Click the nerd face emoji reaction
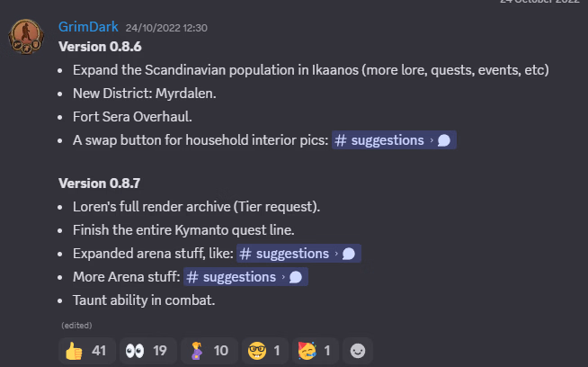 (267, 350)
